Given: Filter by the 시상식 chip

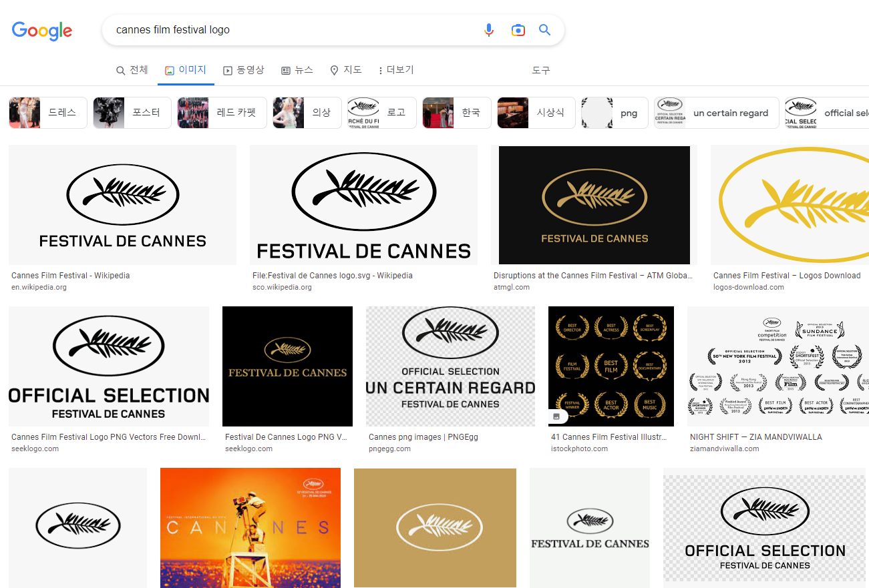Looking at the screenshot, I should [x=536, y=113].
